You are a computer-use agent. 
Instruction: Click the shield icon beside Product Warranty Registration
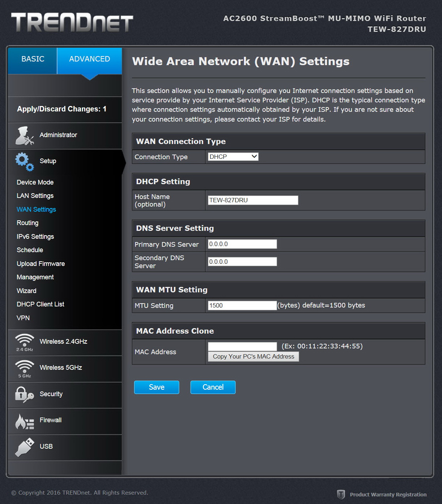pos(341,494)
